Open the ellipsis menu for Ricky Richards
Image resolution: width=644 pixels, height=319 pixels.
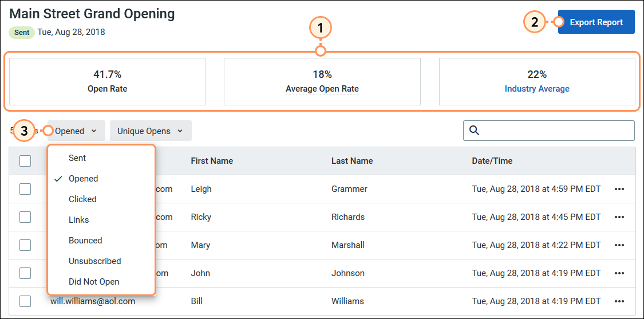[x=619, y=217]
